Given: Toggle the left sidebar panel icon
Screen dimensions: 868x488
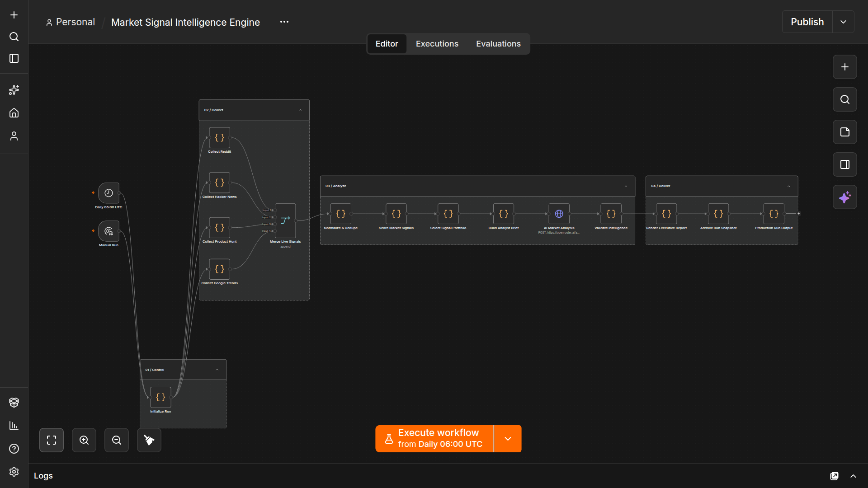Looking at the screenshot, I should (14, 58).
